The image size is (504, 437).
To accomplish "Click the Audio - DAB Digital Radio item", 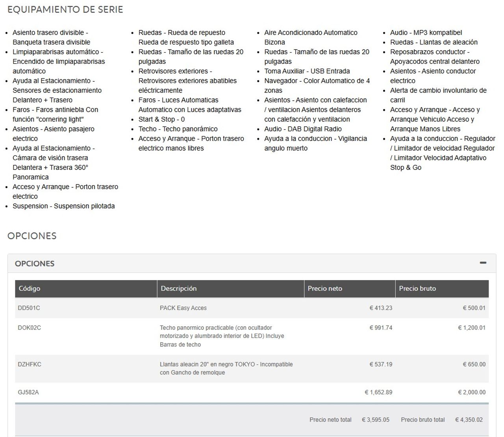I will tap(303, 129).
